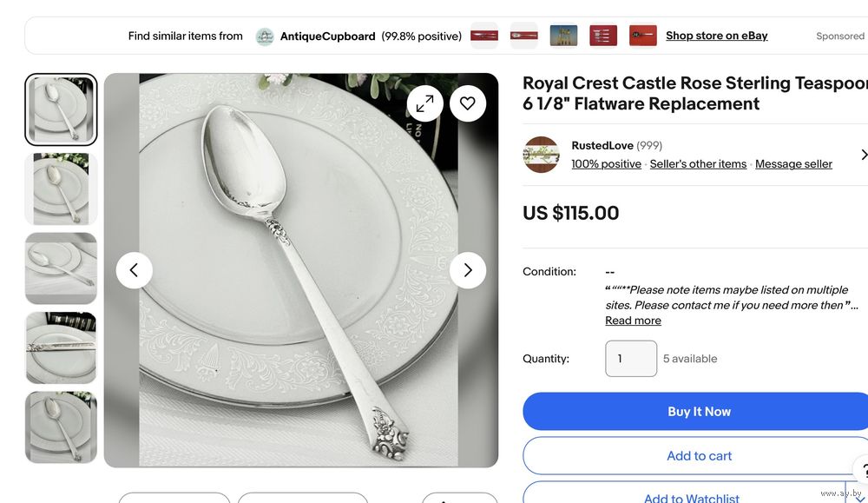Read more of the condition note
The width and height of the screenshot is (868, 503).
click(x=633, y=321)
